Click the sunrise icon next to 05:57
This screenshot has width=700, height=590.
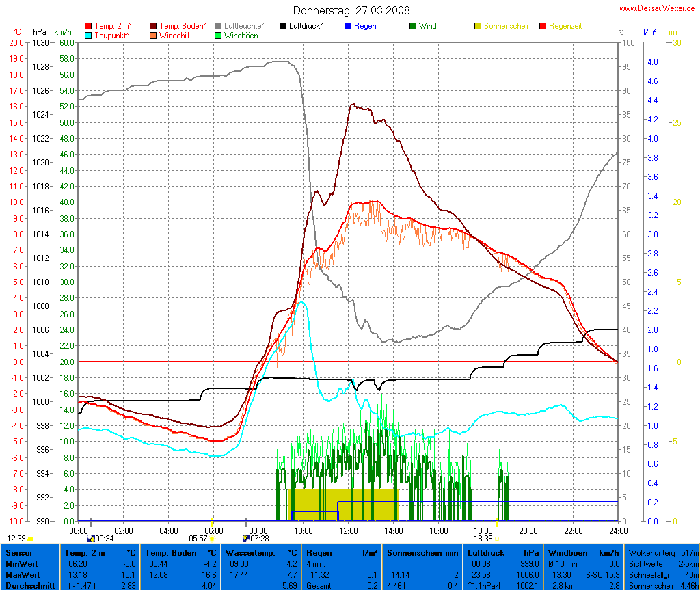pos(212,539)
